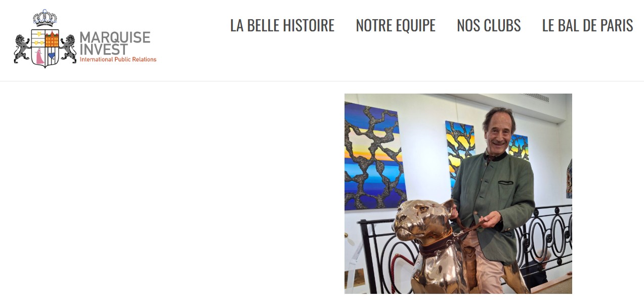
Task: Click the yellow emblem quadrant of the shield
Action: [x=38, y=38]
